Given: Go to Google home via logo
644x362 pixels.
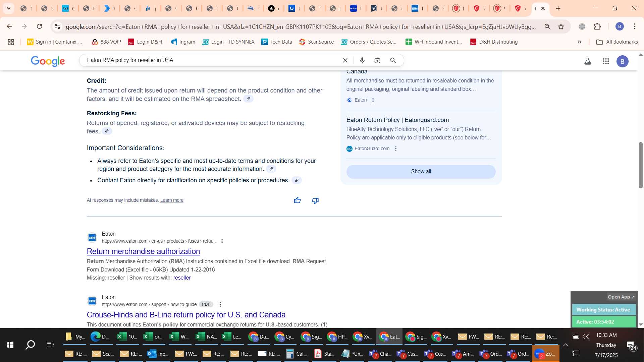Looking at the screenshot, I should tap(48, 61).
